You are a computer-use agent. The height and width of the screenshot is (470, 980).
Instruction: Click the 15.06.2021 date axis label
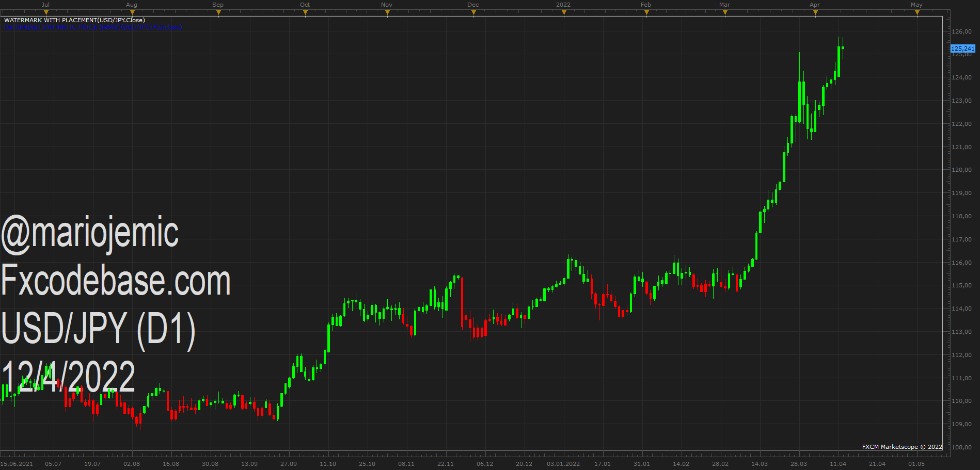click(17, 464)
